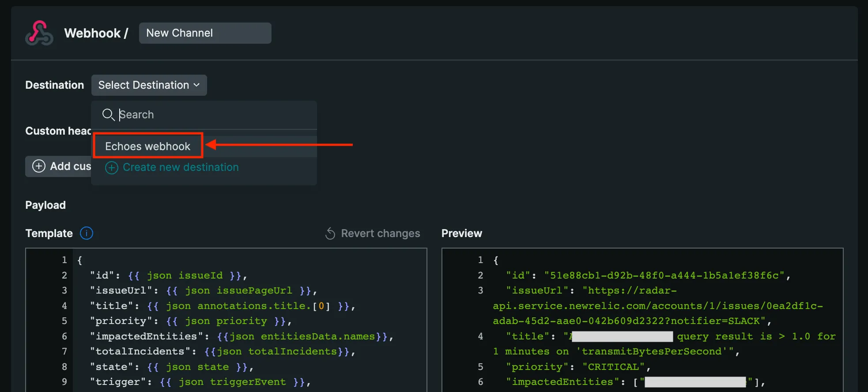Image resolution: width=868 pixels, height=392 pixels.
Task: Open the Select Destination dropdown
Action: [149, 85]
